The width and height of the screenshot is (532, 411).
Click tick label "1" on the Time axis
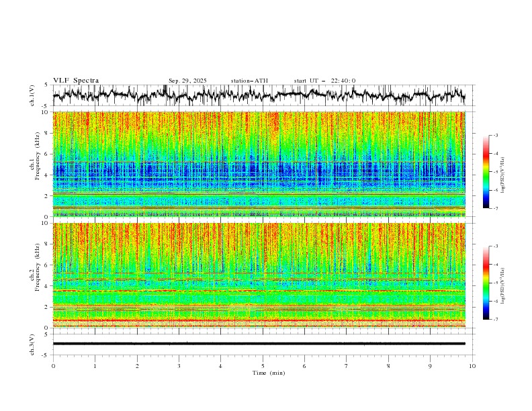click(x=95, y=366)
